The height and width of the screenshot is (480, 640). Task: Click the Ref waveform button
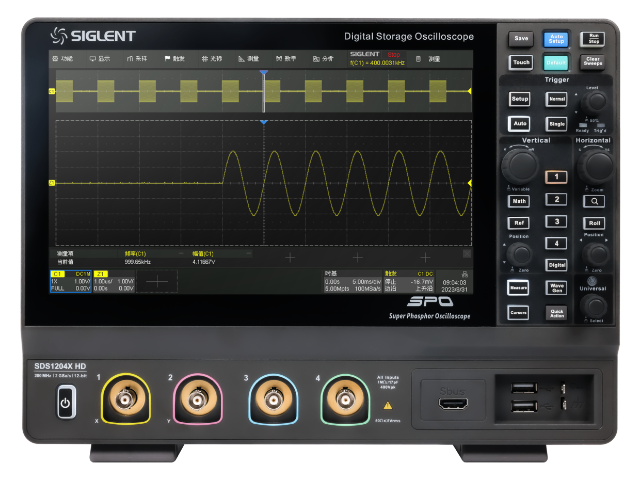coord(519,223)
